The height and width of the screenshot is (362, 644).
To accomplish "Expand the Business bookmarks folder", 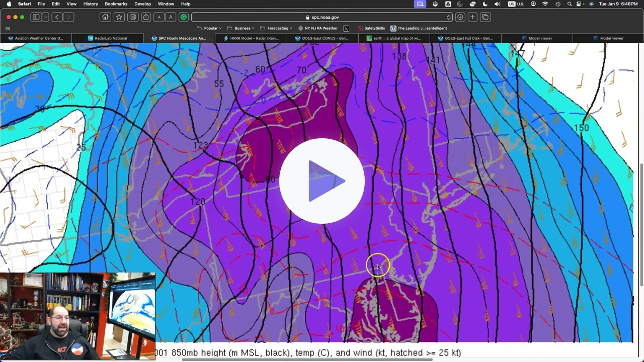I will pyautogui.click(x=242, y=28).
